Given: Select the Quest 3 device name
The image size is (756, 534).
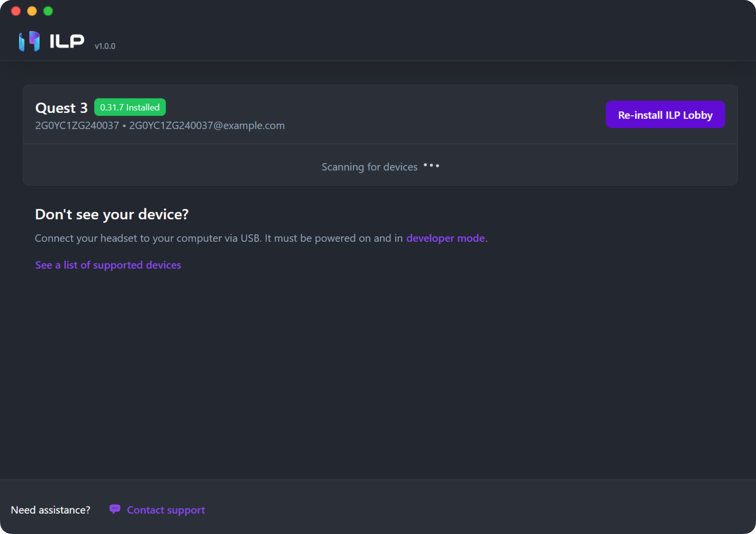Looking at the screenshot, I should click(x=62, y=108).
